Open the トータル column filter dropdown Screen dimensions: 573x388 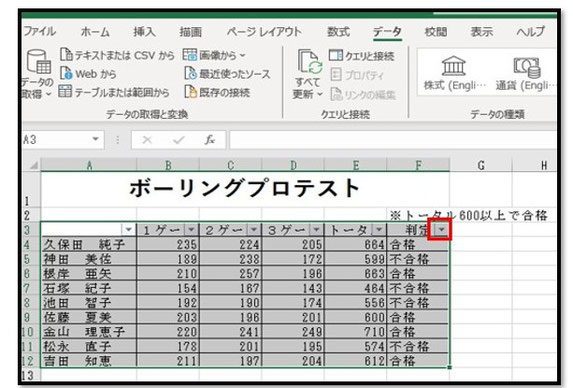(379, 229)
